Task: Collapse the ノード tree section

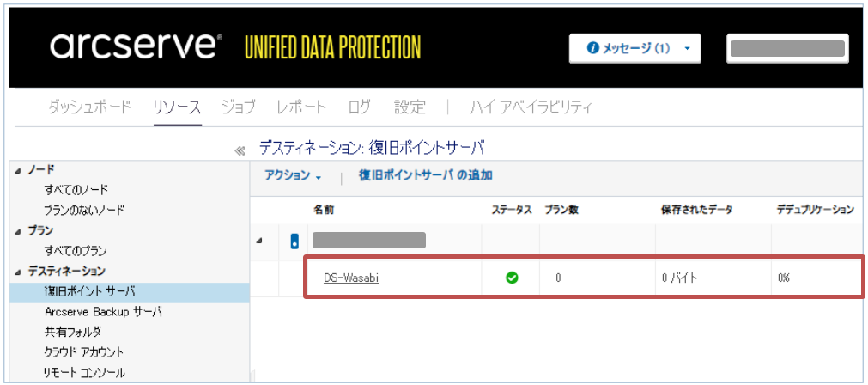Action: pos(19,170)
